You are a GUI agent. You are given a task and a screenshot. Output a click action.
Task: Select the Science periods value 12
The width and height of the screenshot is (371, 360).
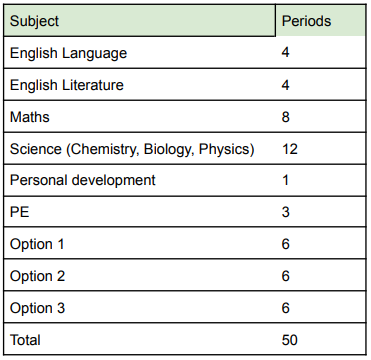click(289, 149)
